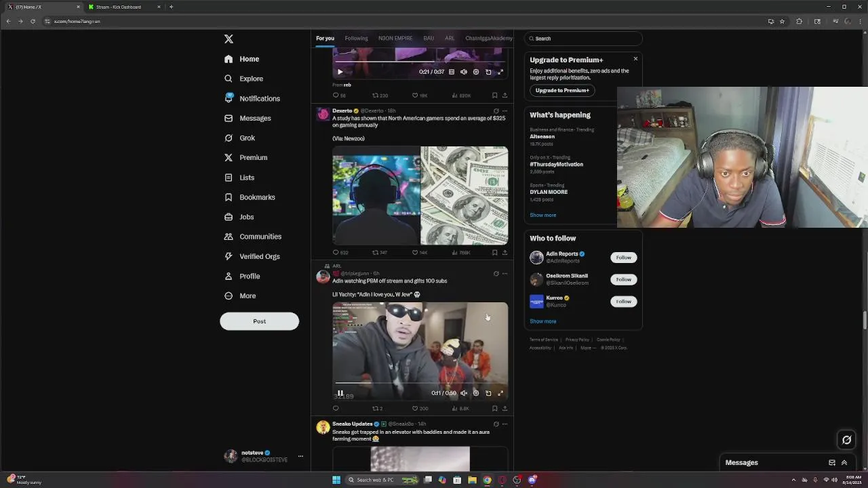
Task: Toggle fullscreen on the top video
Action: 500,72
